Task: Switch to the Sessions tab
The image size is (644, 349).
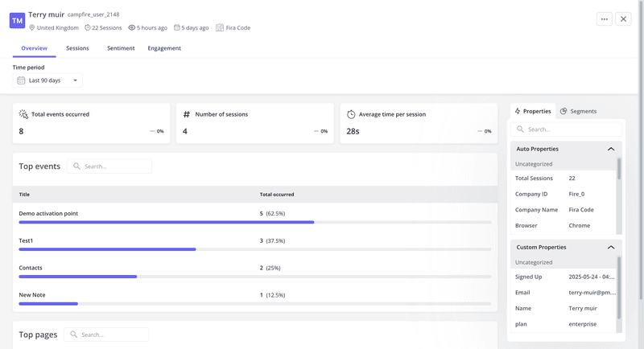Action: [x=77, y=48]
